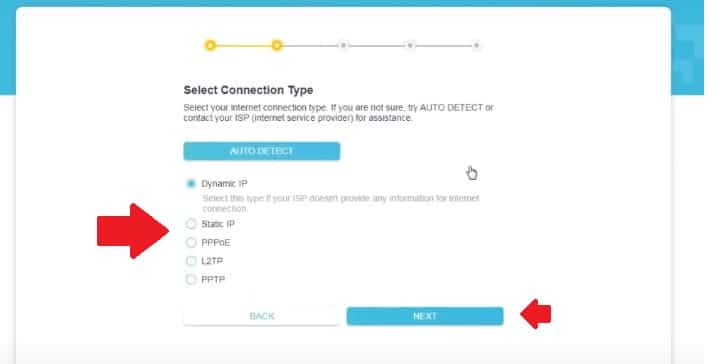Select the PPTP radio button
726x364 pixels.
point(191,280)
